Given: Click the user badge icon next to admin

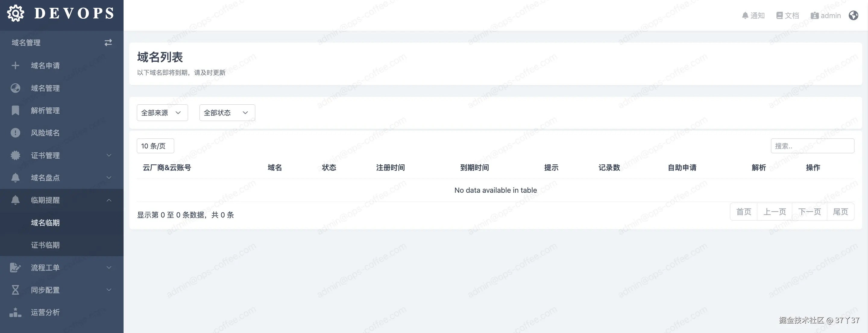Looking at the screenshot, I should click(814, 15).
